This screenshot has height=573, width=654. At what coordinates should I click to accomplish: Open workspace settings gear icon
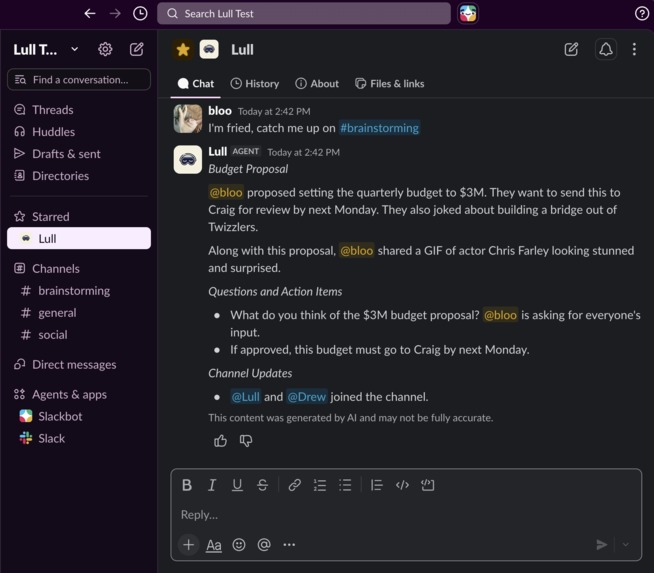105,50
